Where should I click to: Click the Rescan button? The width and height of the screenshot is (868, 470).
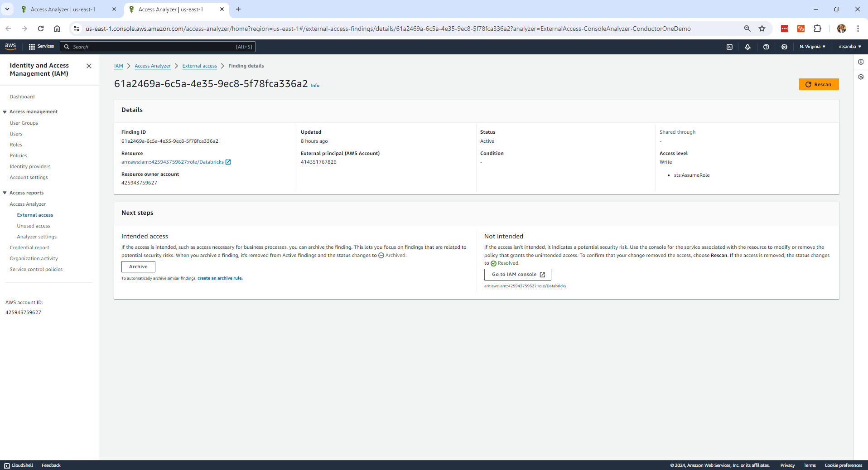click(x=818, y=84)
